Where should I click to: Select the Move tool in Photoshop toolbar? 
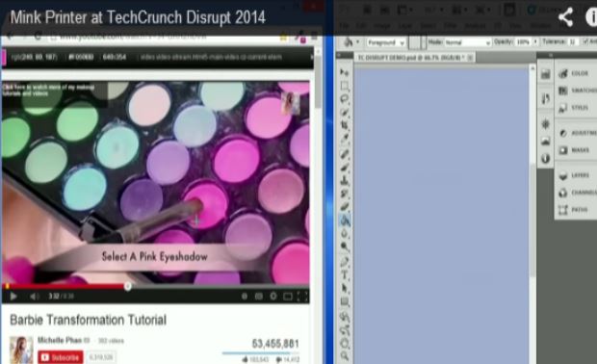point(344,72)
